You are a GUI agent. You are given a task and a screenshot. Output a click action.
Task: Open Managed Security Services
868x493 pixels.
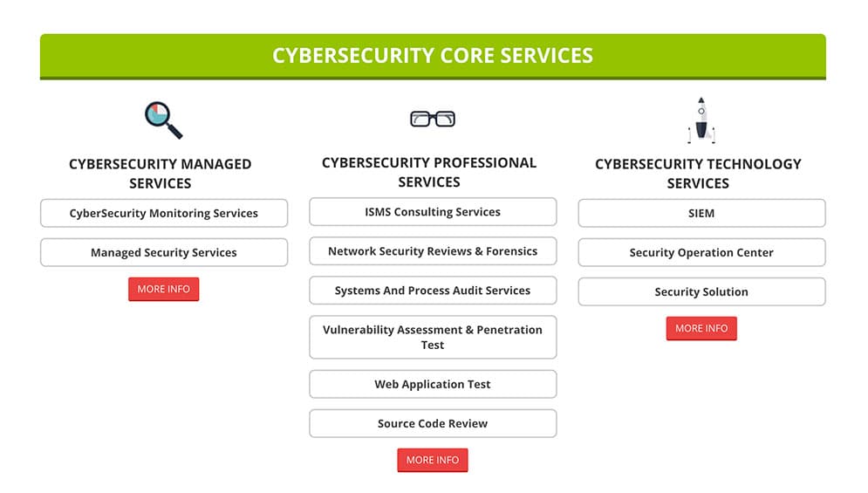(164, 252)
